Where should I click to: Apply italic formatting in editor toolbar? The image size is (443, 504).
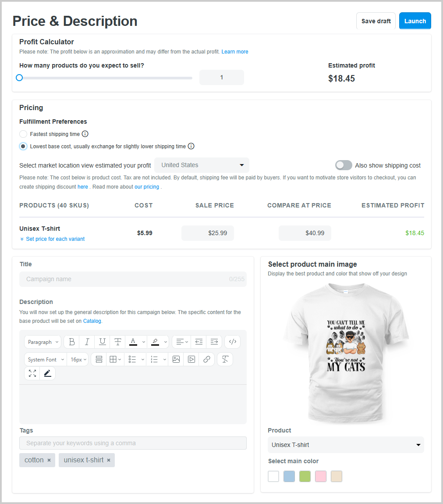coord(87,342)
